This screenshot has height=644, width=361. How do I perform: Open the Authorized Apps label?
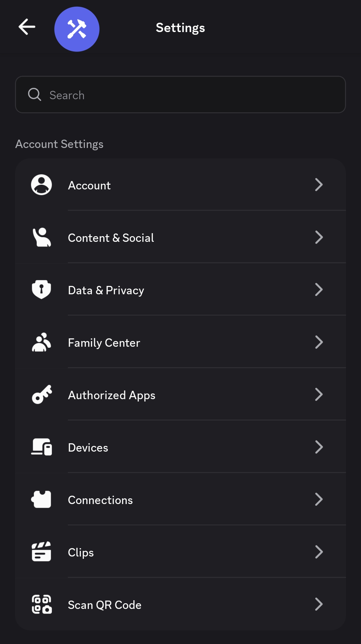click(112, 395)
